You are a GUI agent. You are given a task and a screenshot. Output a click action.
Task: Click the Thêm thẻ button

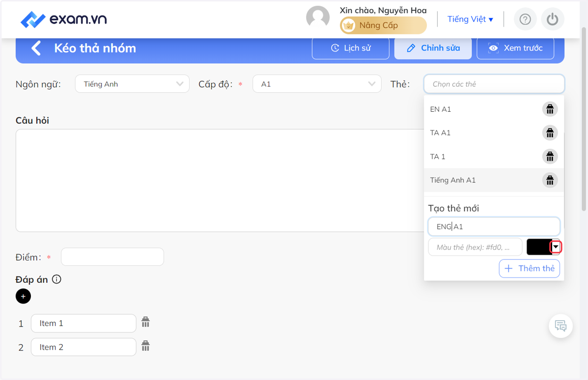point(529,268)
